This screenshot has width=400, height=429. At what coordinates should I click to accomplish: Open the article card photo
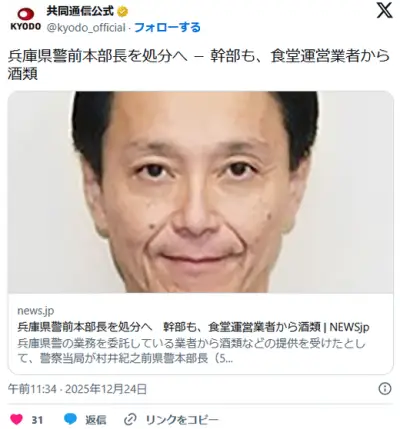(x=200, y=192)
